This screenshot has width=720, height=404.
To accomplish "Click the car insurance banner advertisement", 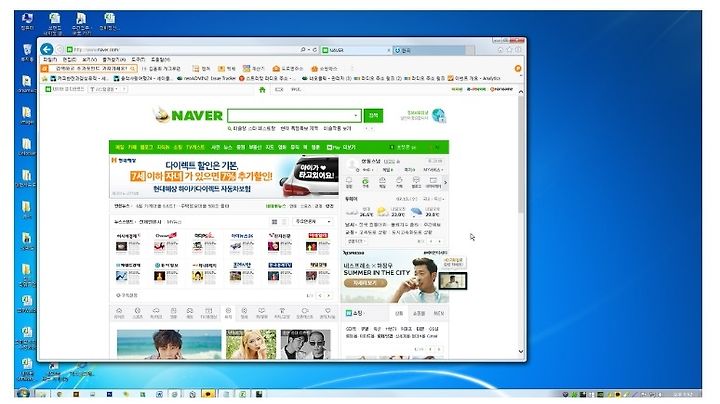I will (x=225, y=177).
